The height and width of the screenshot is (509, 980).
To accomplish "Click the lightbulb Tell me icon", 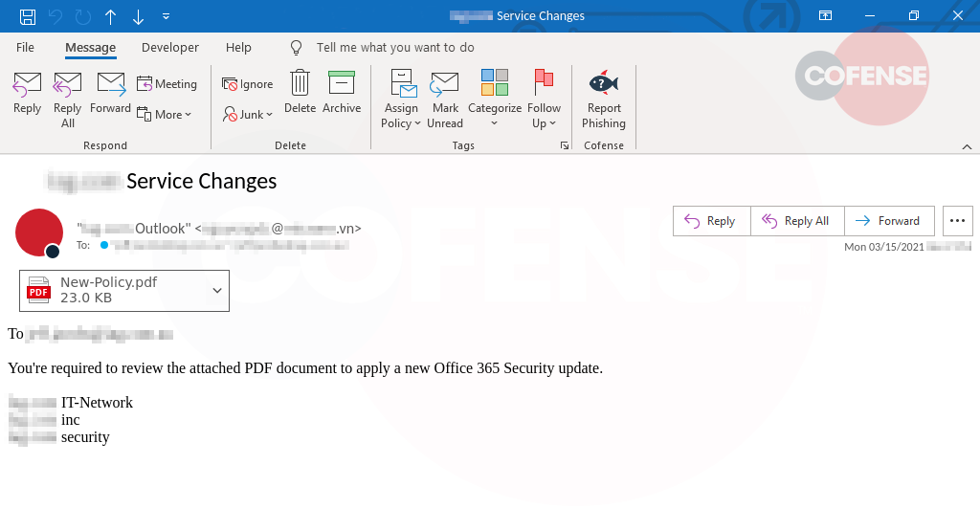I will tap(297, 48).
